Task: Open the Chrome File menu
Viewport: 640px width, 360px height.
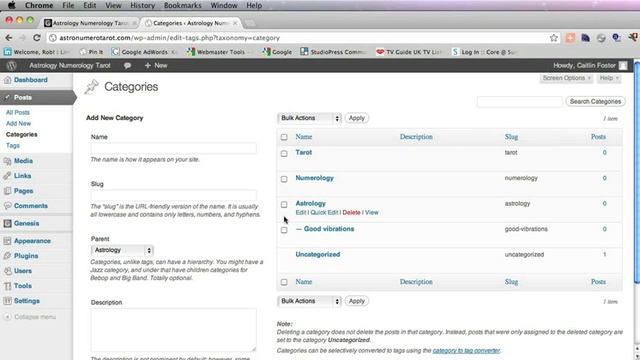Action: click(x=68, y=5)
